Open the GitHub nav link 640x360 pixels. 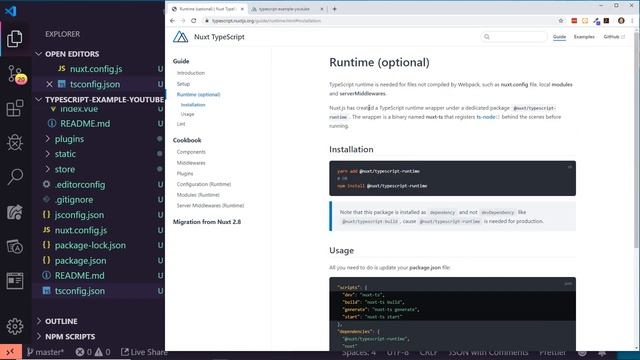614,37
